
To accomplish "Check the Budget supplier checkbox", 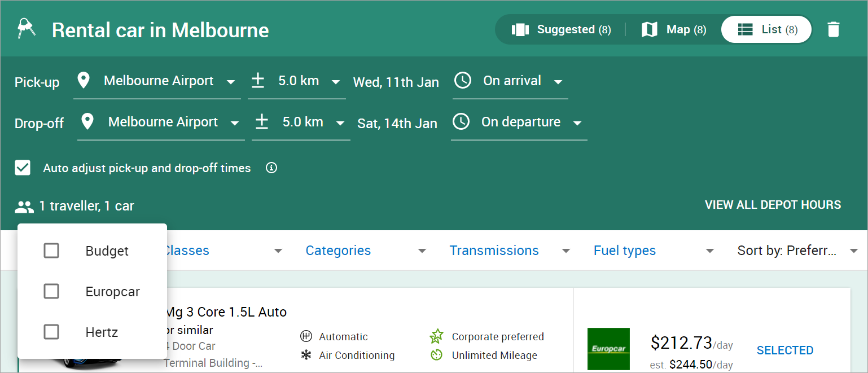I will click(x=51, y=251).
